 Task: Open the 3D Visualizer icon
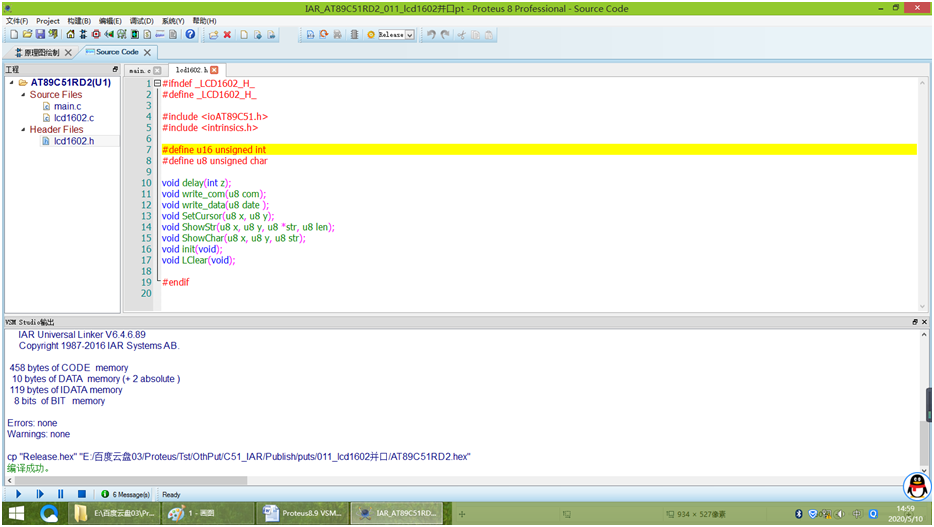[x=108, y=35]
